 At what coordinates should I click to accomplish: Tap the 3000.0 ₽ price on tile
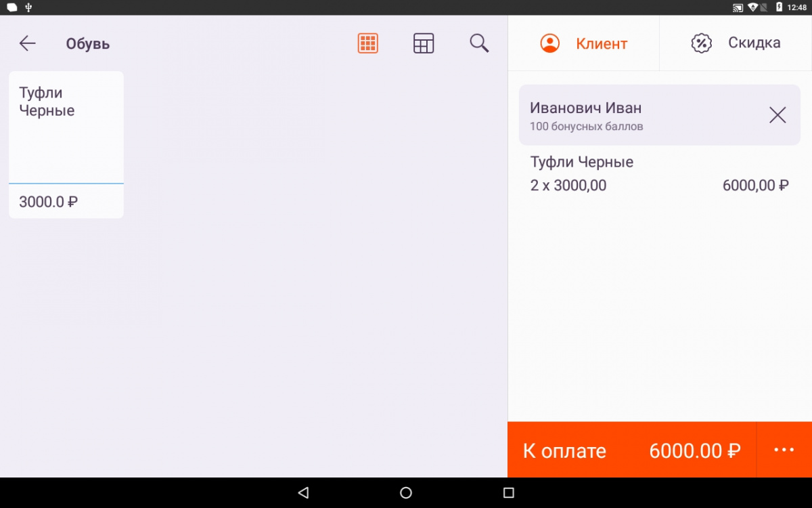tap(48, 202)
